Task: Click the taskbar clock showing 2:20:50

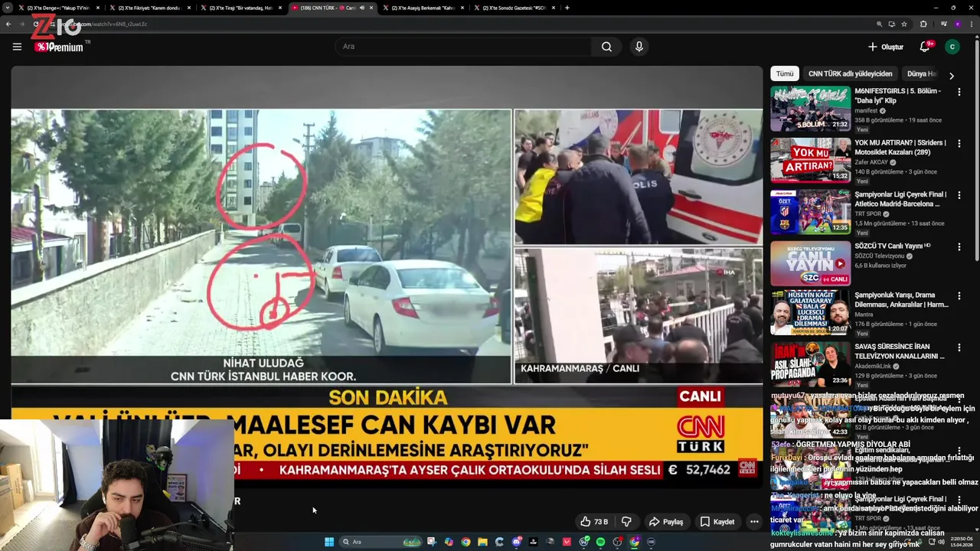Action: (x=962, y=542)
